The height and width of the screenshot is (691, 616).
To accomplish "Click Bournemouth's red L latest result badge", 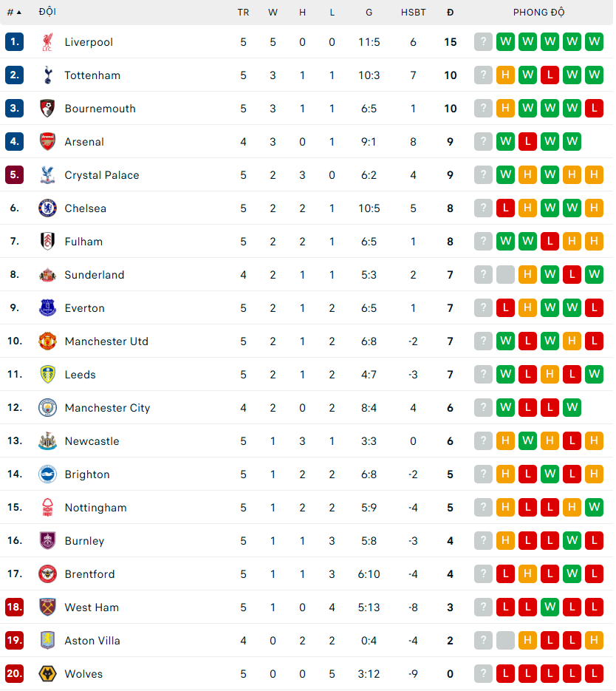I will point(594,108).
